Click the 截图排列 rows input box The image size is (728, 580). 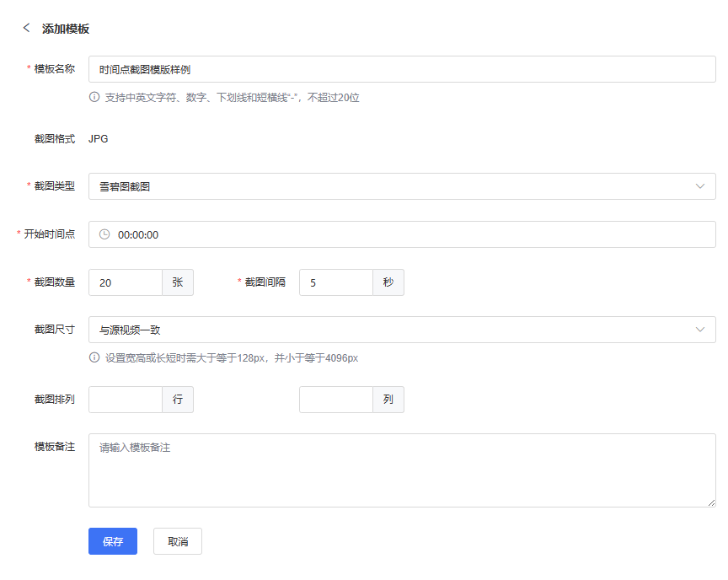(125, 400)
